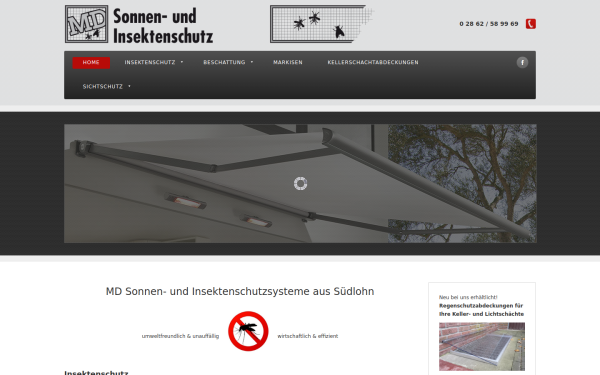The width and height of the screenshot is (600, 375).
Task: Expand the Sichtschutz dropdown arrow
Action: tap(129, 86)
